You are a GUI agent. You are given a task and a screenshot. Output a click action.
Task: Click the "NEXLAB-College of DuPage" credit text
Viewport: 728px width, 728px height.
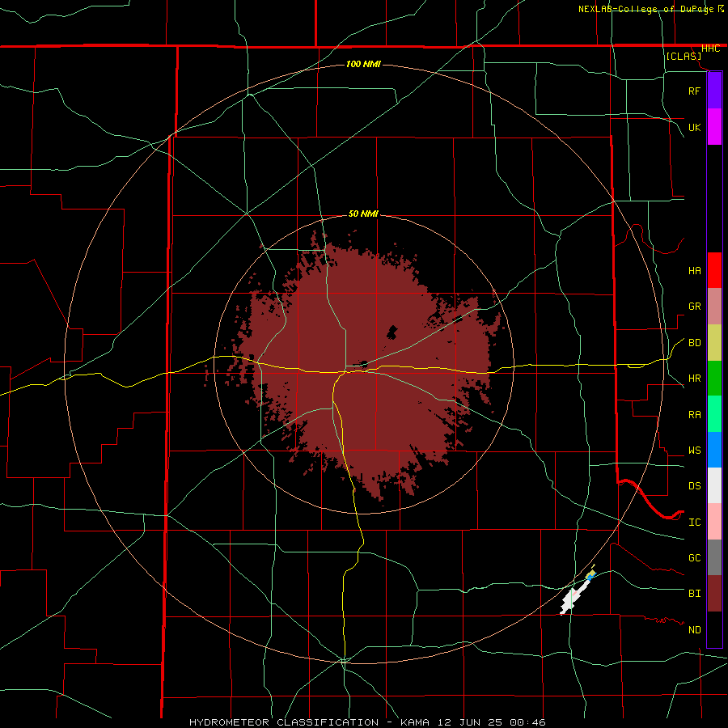tap(645, 9)
